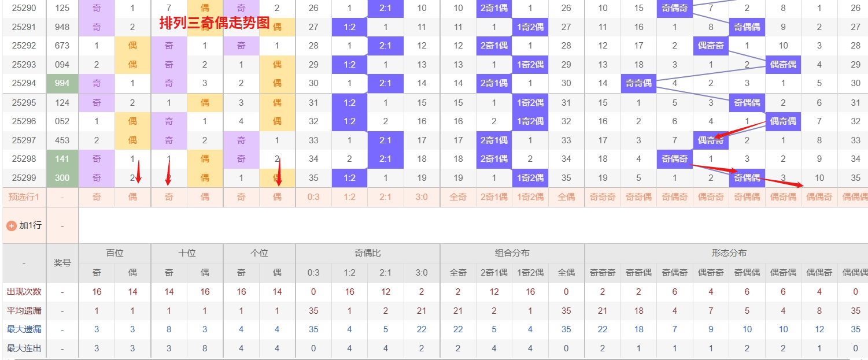
Task: Click the plus icon beside 加1行
Action: [x=12, y=225]
